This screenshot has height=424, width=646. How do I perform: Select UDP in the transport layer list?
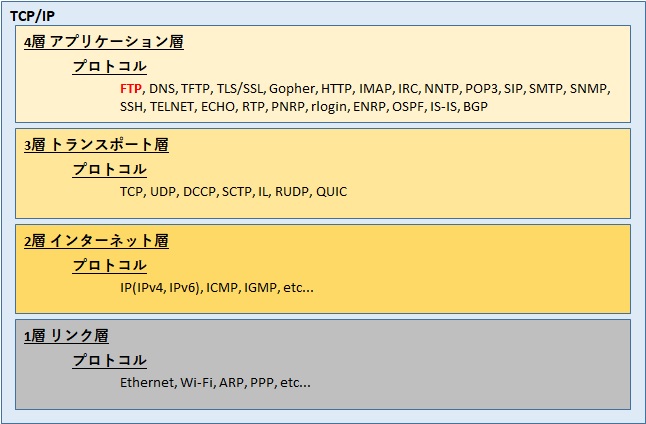click(x=164, y=191)
